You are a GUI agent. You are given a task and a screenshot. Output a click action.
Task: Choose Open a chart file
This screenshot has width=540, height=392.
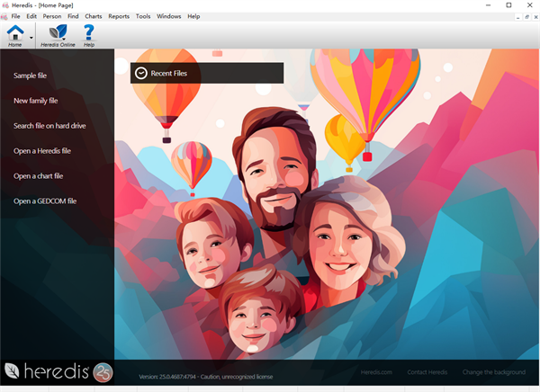38,176
